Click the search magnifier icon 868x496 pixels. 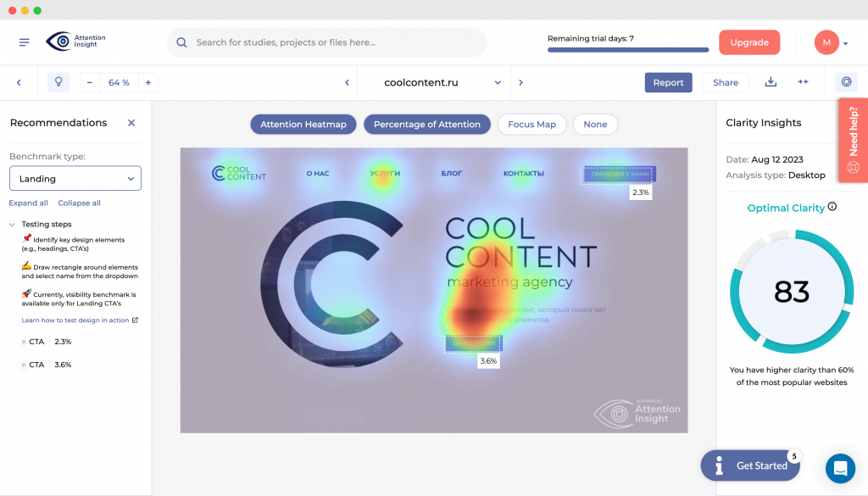(181, 42)
